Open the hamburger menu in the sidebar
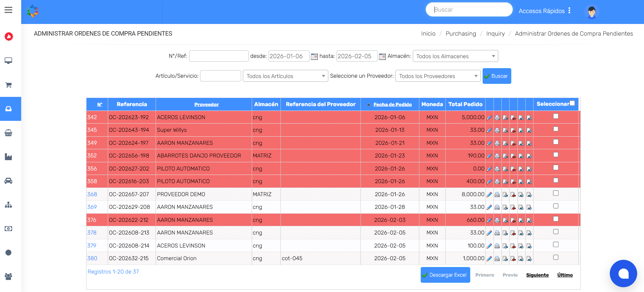The image size is (644, 292). (9, 10)
